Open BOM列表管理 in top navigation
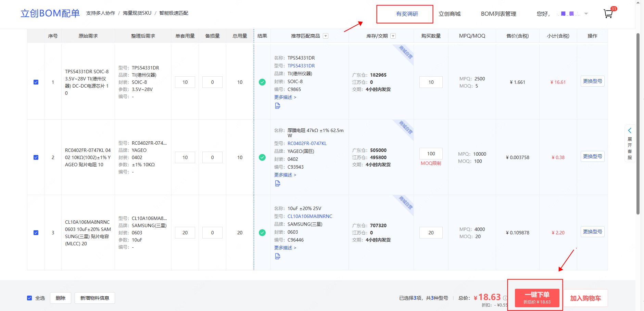 [498, 14]
